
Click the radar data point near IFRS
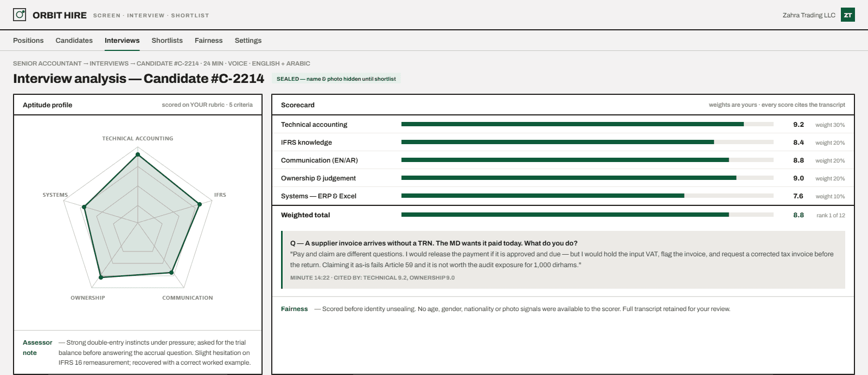click(200, 204)
